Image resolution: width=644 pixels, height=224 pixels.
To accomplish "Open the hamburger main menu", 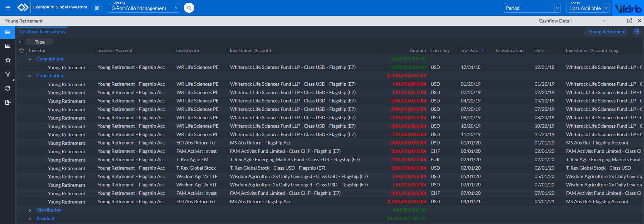I will (x=8, y=7).
